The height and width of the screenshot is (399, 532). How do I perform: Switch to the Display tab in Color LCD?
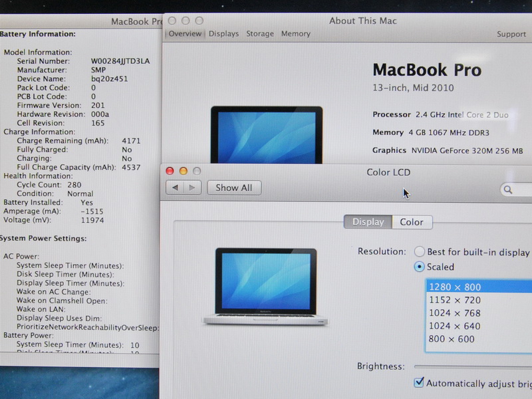368,222
